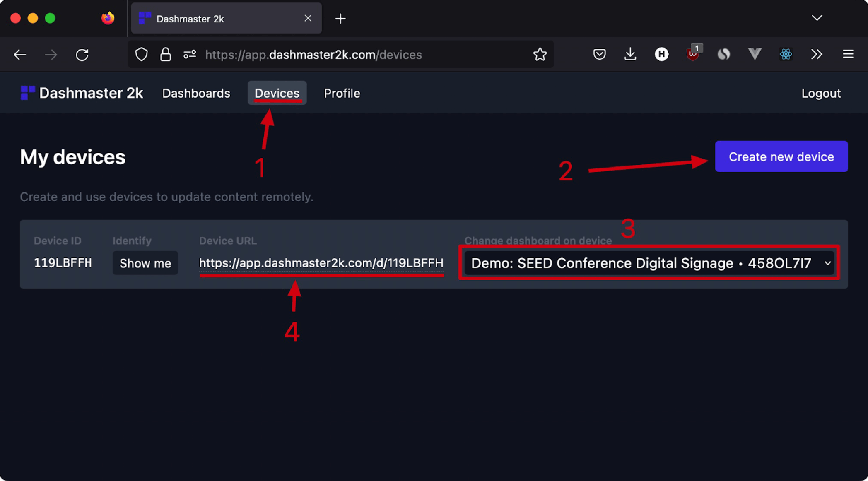Click the macOS yellow minimize button
This screenshot has height=481, width=868.
(x=33, y=18)
